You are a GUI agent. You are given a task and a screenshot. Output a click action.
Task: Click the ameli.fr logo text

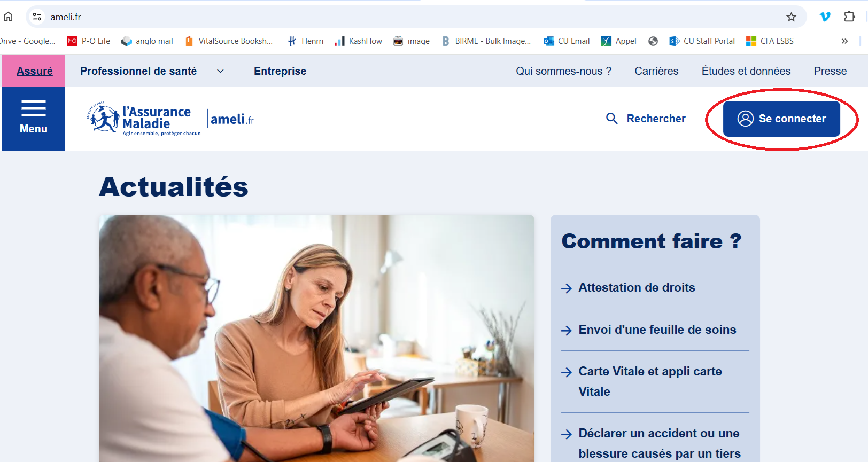[x=232, y=119]
